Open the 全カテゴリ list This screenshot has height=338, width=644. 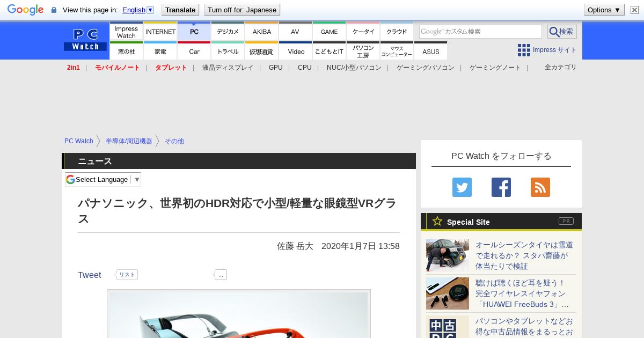point(560,67)
